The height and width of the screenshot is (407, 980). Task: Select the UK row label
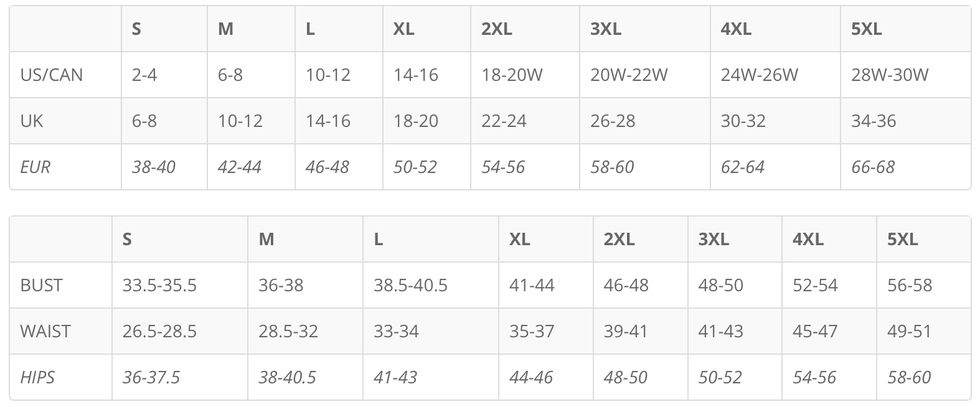pyautogui.click(x=32, y=121)
